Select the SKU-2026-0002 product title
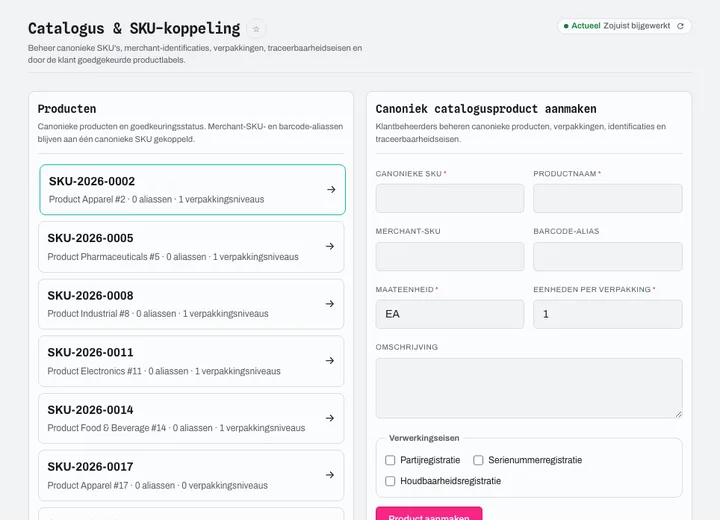This screenshot has width=720, height=520. (x=92, y=181)
